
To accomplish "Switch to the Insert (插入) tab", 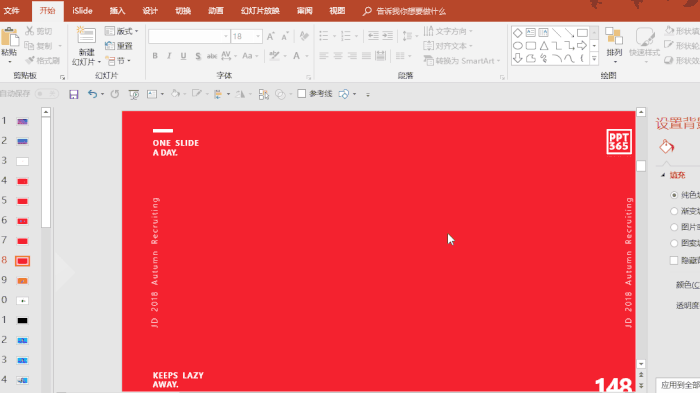I will coord(117,11).
